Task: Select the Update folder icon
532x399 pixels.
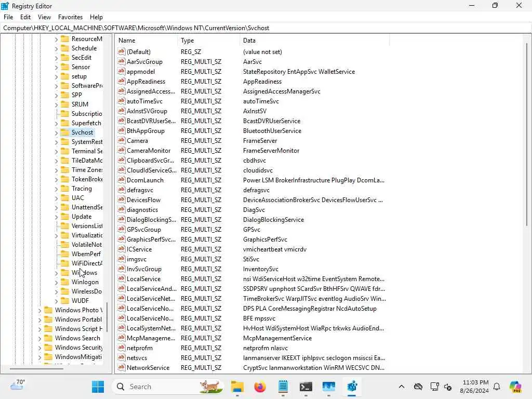Action: [65, 217]
